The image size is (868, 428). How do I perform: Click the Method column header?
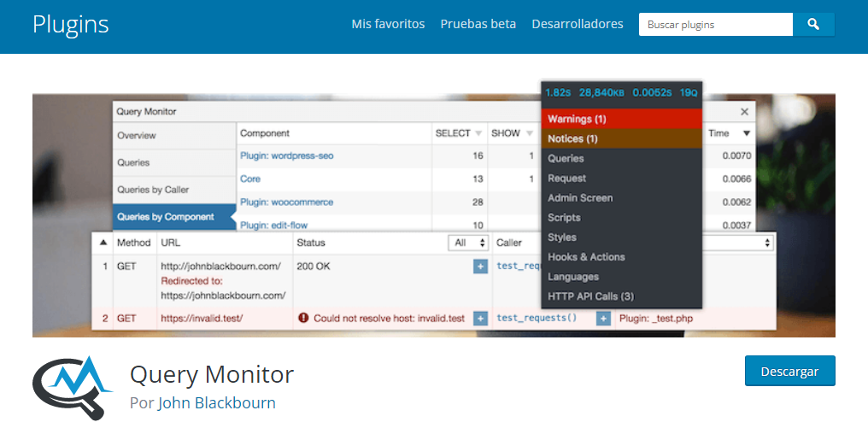133,243
